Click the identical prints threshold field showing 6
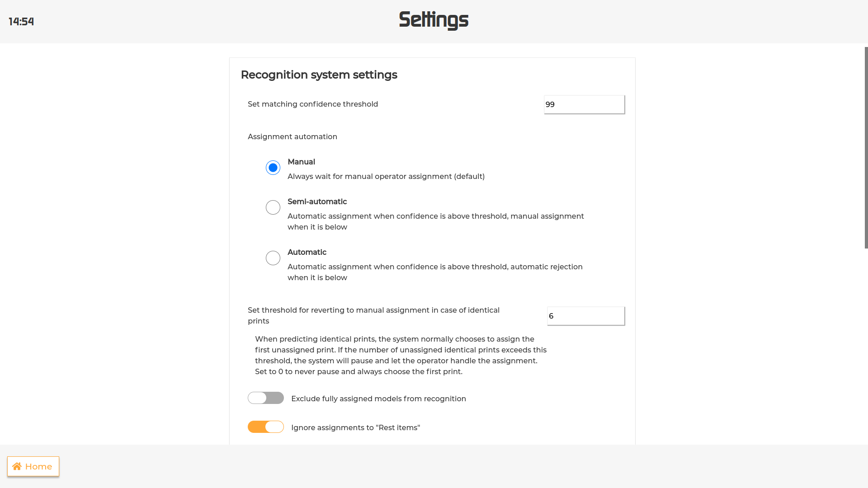The image size is (868, 488). [x=585, y=316]
